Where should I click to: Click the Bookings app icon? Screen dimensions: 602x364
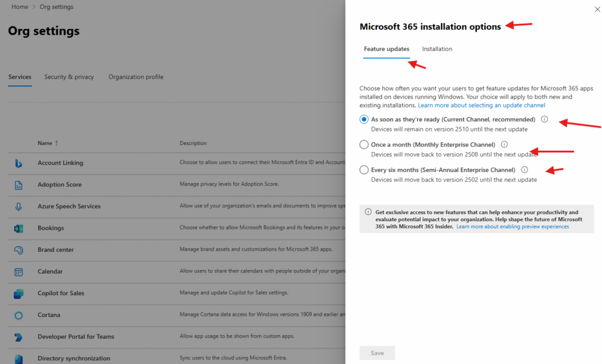point(19,228)
